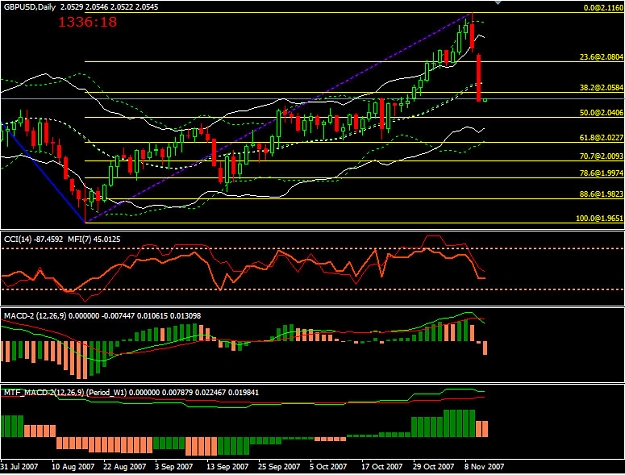Click the 10 Aug 2007 date label
This screenshot has height=475, width=625.
(x=73, y=466)
